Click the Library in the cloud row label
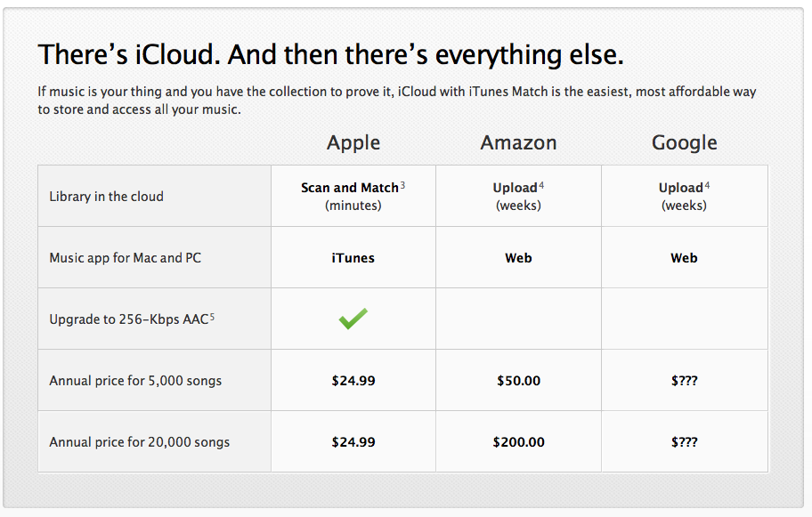 (x=106, y=197)
